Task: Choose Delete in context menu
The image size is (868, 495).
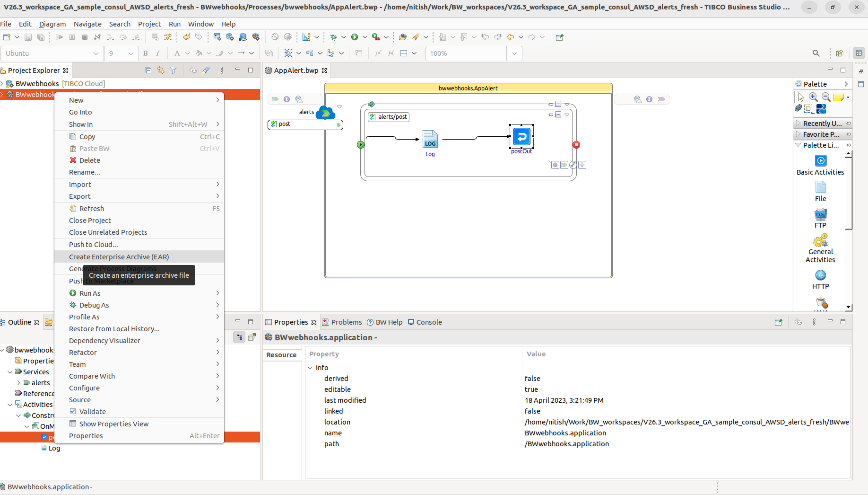Action: tap(139, 160)
